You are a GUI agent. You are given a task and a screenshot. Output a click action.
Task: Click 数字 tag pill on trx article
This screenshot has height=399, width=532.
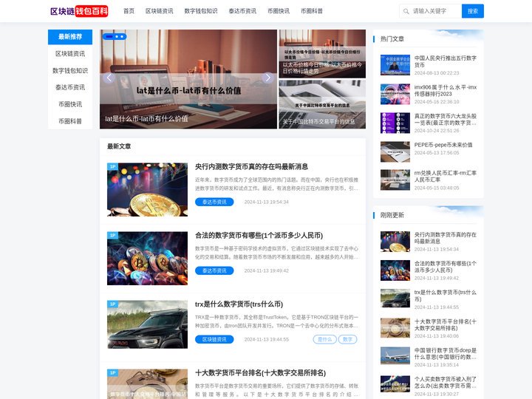tap(348, 339)
